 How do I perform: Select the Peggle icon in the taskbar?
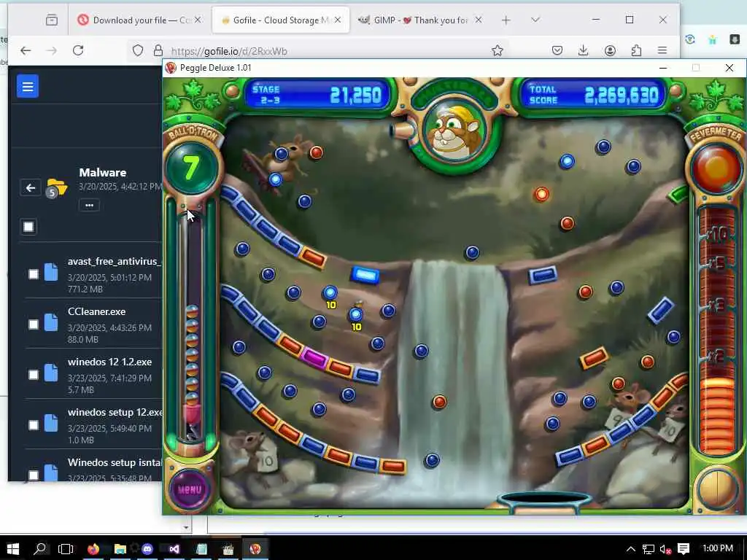255,548
